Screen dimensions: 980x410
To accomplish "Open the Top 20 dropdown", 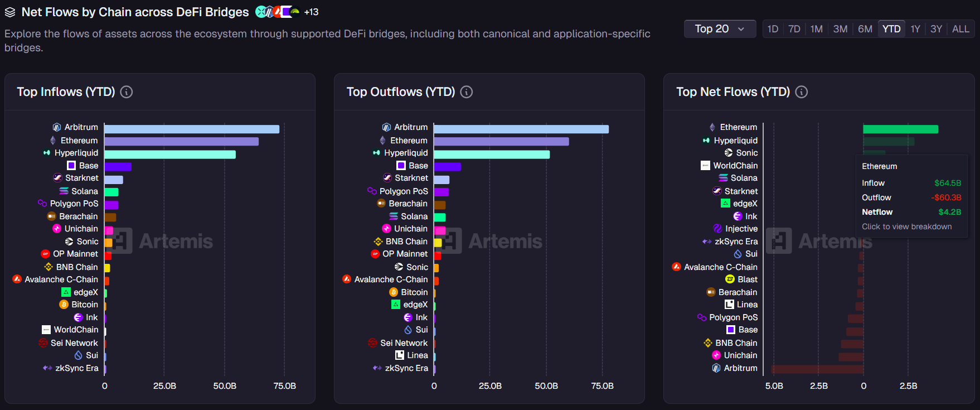I will [719, 29].
